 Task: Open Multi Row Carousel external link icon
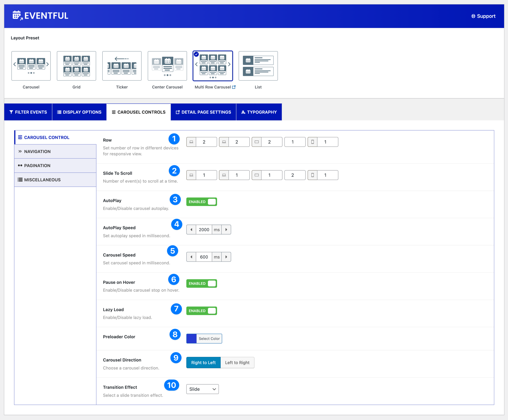coord(234,87)
